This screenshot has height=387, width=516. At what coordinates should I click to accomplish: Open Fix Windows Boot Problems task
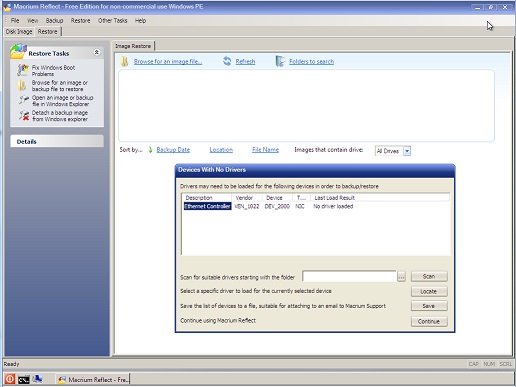click(x=53, y=71)
